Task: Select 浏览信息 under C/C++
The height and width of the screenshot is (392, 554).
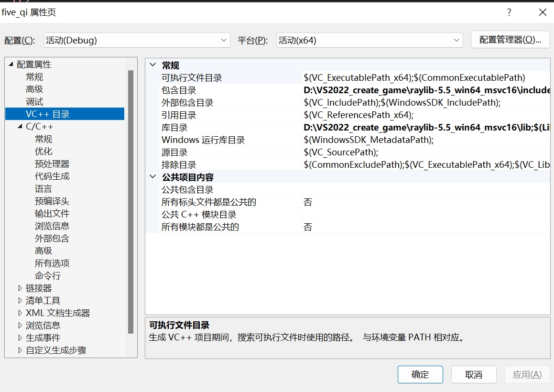Action: click(x=52, y=226)
